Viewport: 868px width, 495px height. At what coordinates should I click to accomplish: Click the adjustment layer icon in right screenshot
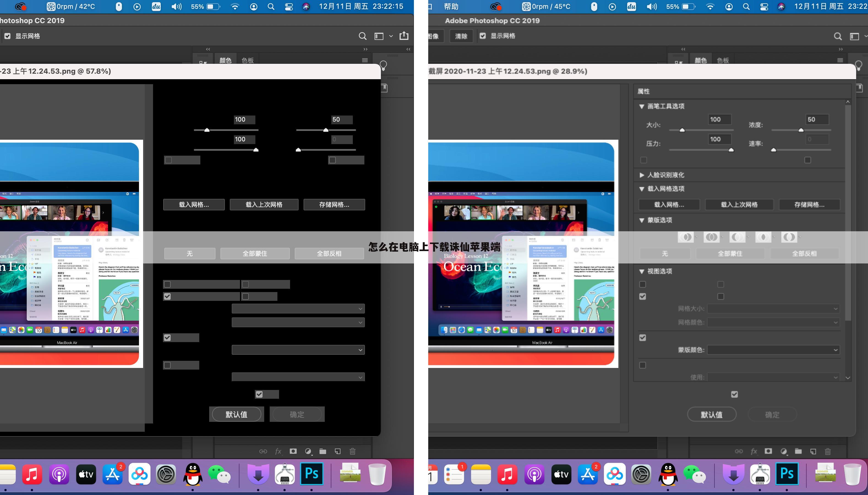[784, 451]
